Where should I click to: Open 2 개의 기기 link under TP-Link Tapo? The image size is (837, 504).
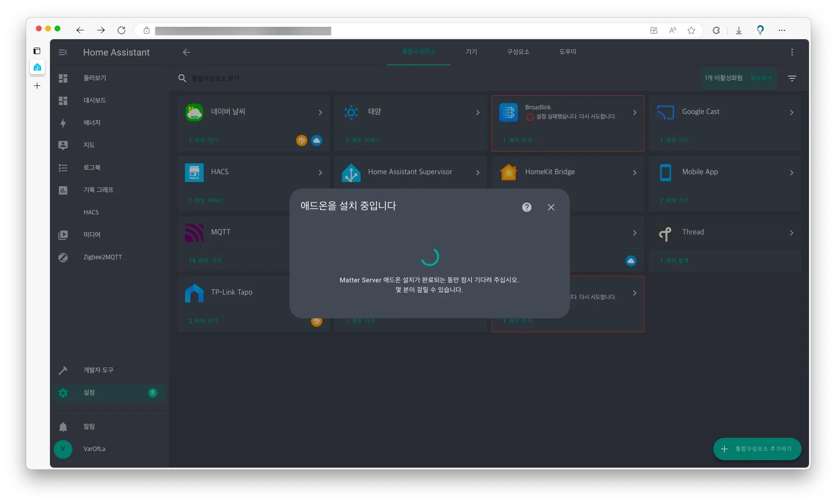pos(203,321)
